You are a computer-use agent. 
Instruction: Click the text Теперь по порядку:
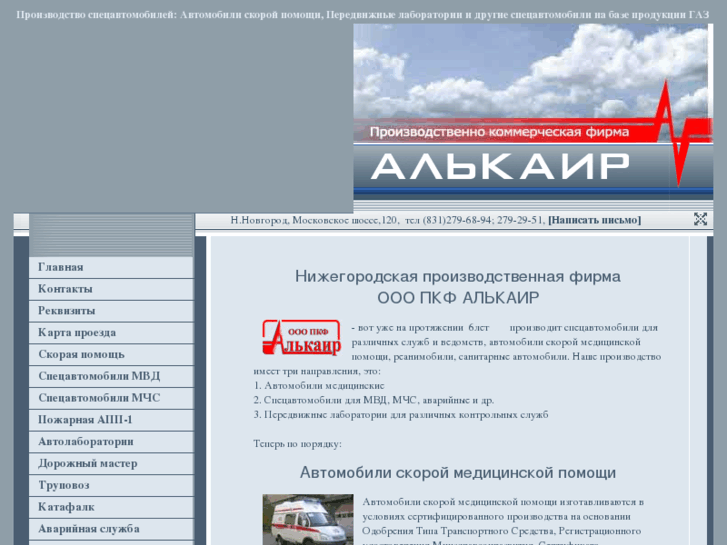[x=297, y=444]
